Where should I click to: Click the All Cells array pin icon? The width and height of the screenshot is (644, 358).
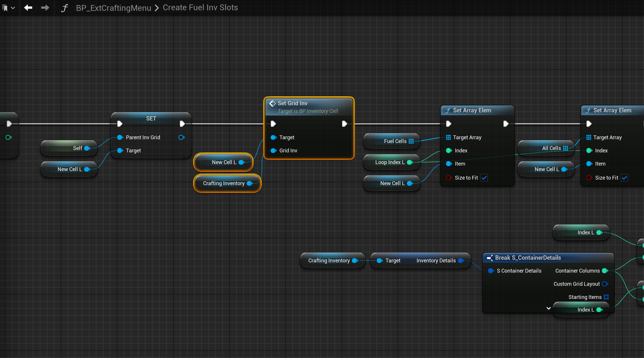[x=566, y=148]
